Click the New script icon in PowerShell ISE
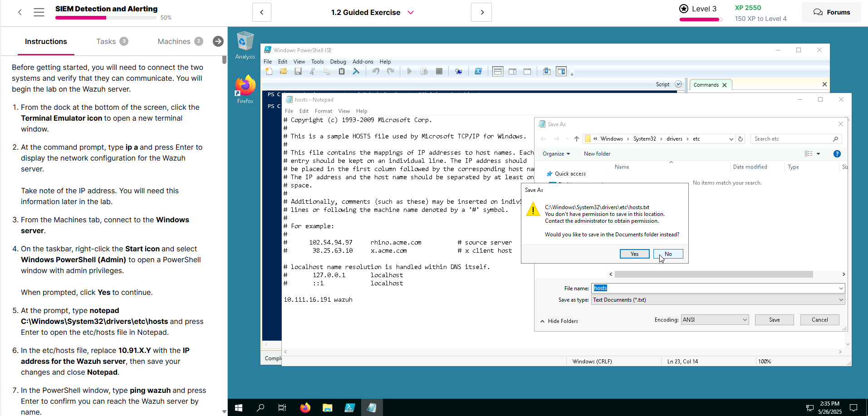 269,71
